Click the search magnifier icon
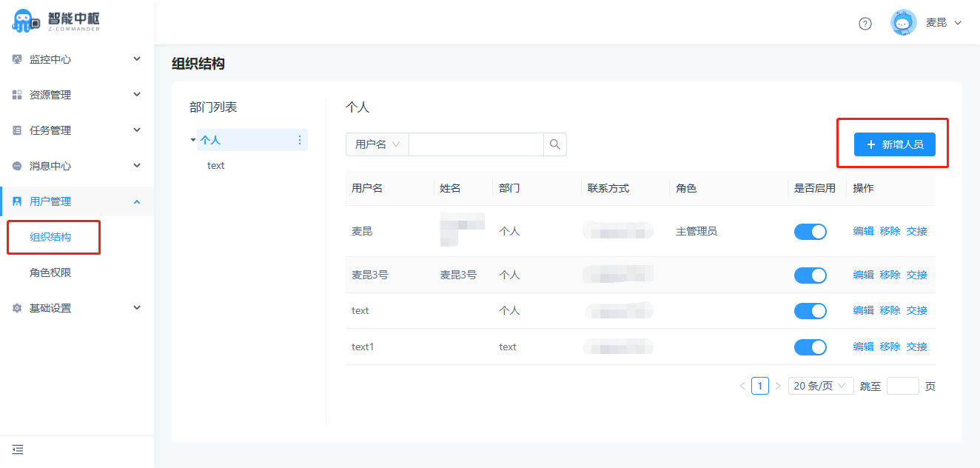The height and width of the screenshot is (468, 980). tap(555, 144)
